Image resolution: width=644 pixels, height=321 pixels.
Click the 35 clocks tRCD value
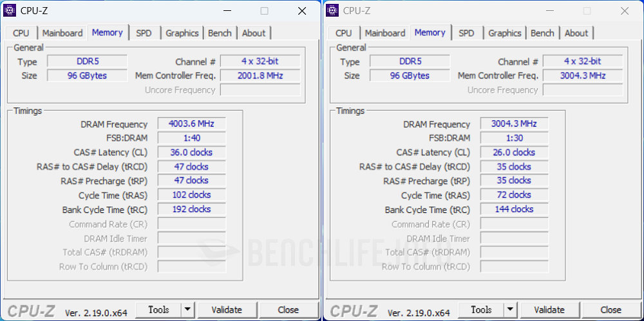pos(514,167)
